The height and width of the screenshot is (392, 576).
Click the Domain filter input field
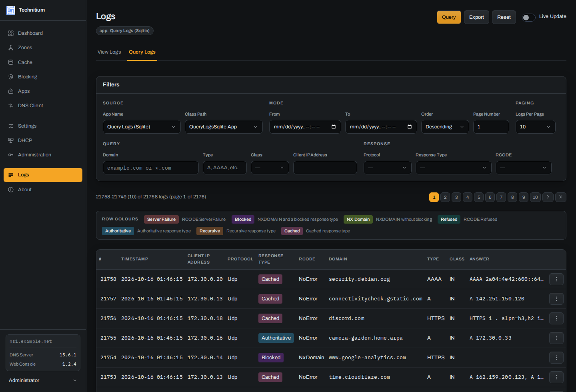150,168
